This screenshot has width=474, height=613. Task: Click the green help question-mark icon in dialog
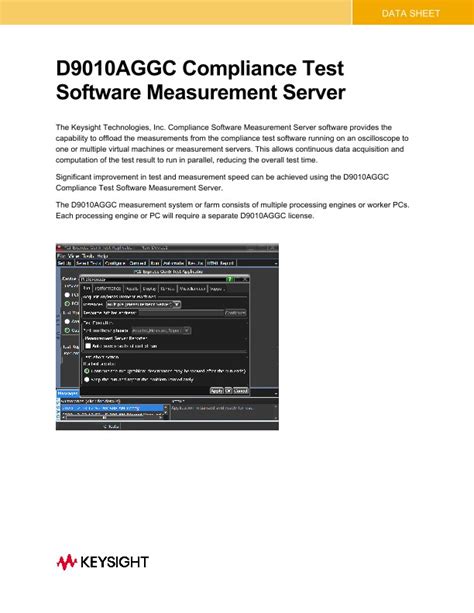(x=230, y=279)
